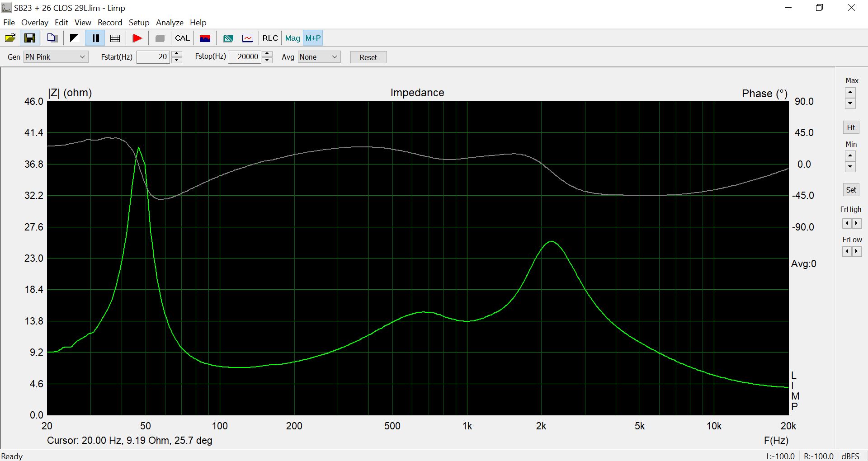Image resolution: width=868 pixels, height=461 pixels.
Task: Enable M+P magnitude plus phase view
Action: pyautogui.click(x=313, y=38)
